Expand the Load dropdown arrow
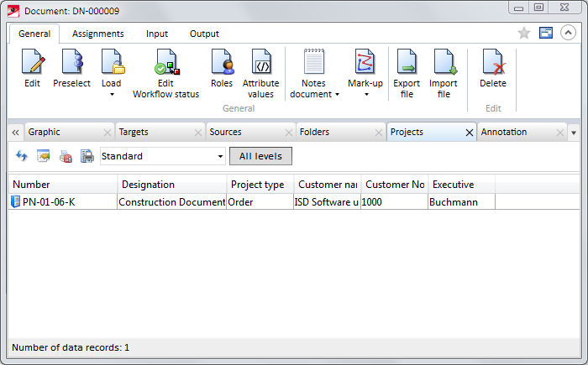This screenshot has height=365, width=588. click(112, 94)
